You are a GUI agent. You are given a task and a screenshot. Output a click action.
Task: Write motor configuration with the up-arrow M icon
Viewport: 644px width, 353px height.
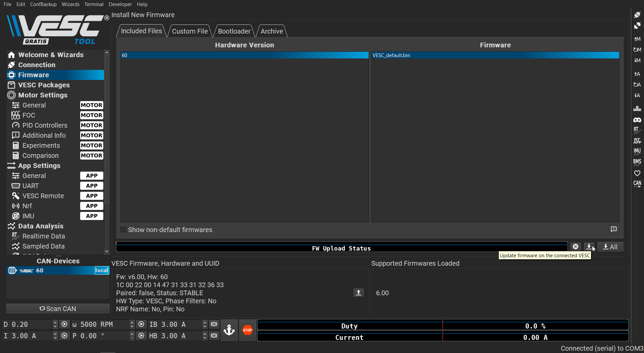(637, 39)
